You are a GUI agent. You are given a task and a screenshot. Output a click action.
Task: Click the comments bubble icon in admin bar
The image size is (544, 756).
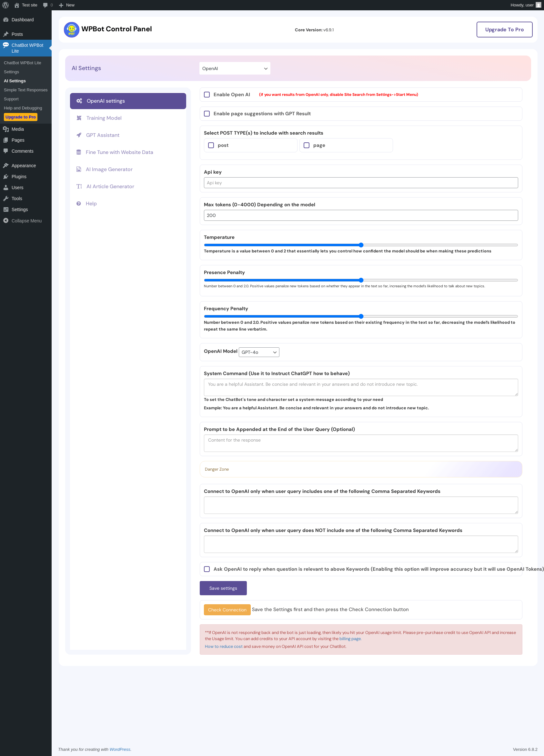pyautogui.click(x=45, y=5)
